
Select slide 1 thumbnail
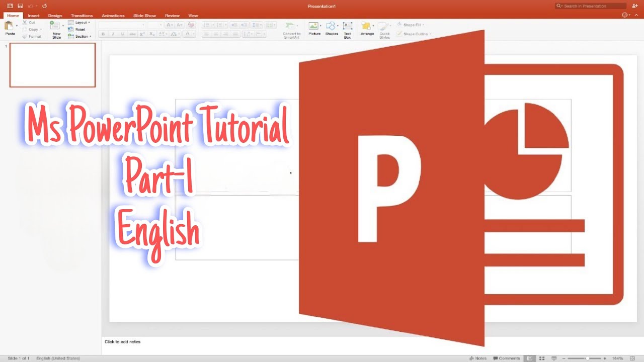(52, 65)
